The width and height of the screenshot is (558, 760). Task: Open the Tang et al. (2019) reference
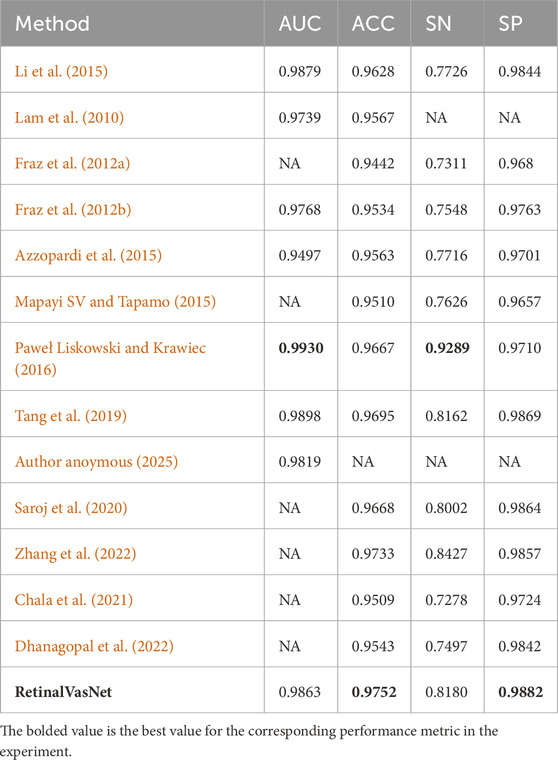[x=71, y=415]
